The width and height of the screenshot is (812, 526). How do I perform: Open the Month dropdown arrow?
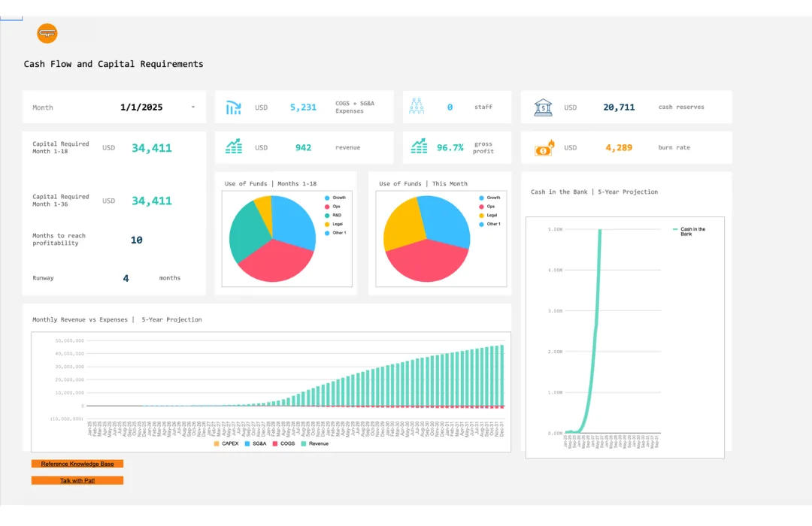(193, 107)
